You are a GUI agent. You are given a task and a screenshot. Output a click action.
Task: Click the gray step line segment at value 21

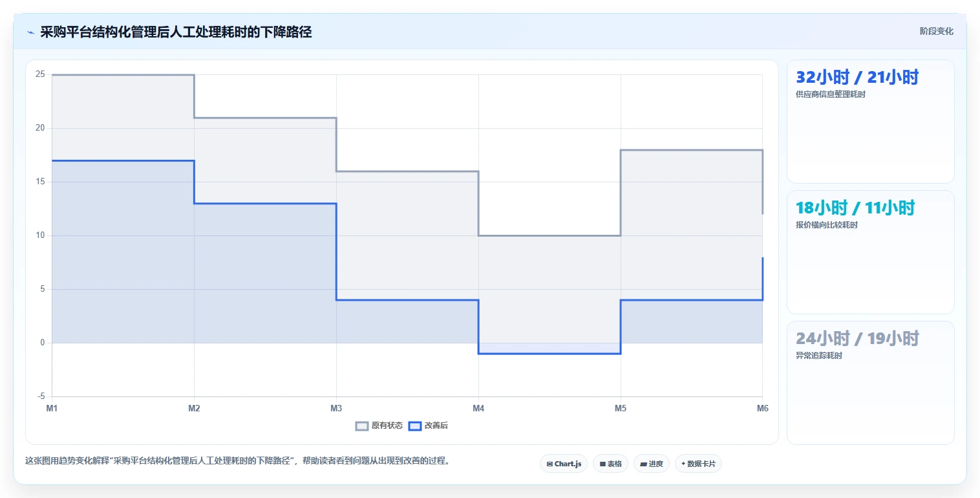265,118
